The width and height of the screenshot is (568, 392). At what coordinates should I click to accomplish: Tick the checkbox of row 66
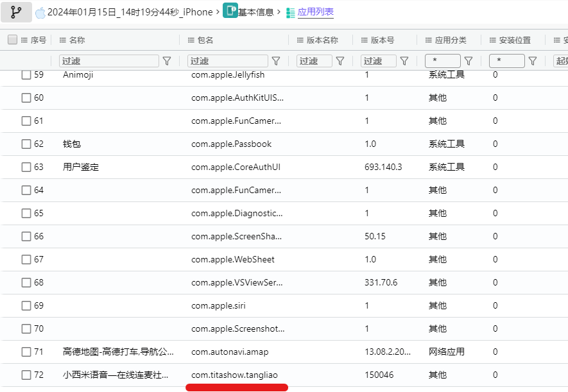(26, 236)
